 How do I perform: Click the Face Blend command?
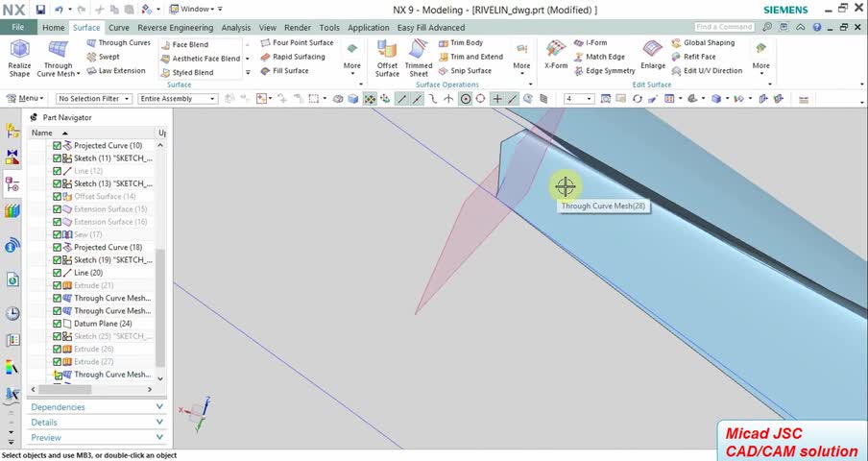pos(184,44)
